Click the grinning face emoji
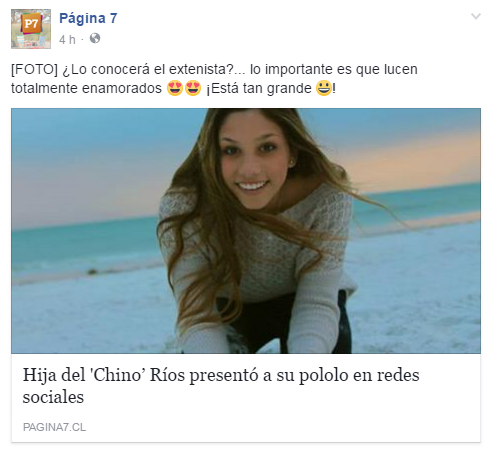Screen dimensions: 488x451 [324, 88]
